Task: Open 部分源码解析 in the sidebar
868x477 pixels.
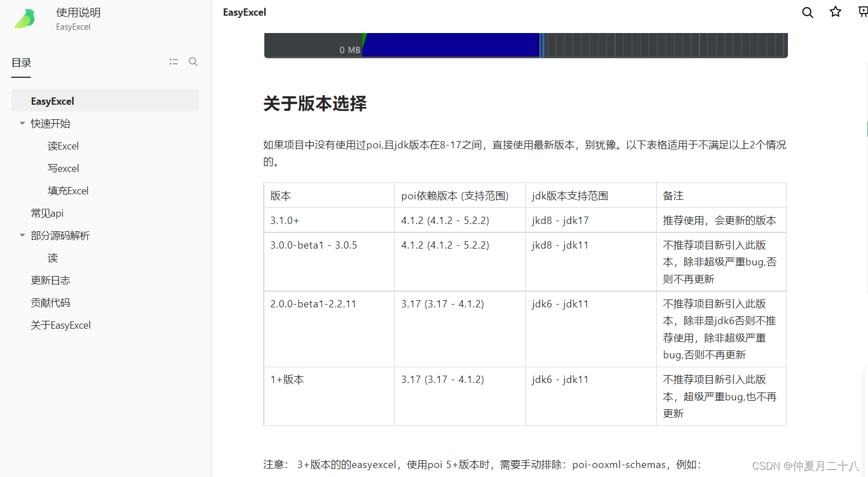Action: pyautogui.click(x=60, y=236)
